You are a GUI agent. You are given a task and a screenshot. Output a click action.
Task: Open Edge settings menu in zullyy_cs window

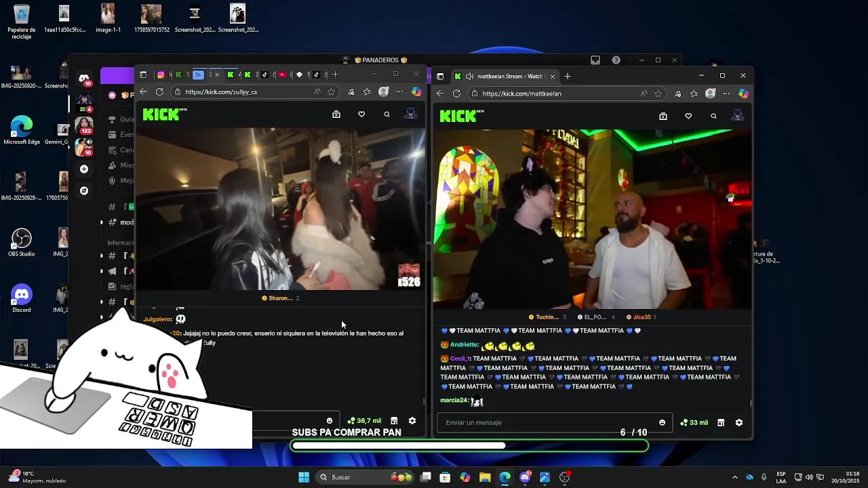tap(399, 91)
